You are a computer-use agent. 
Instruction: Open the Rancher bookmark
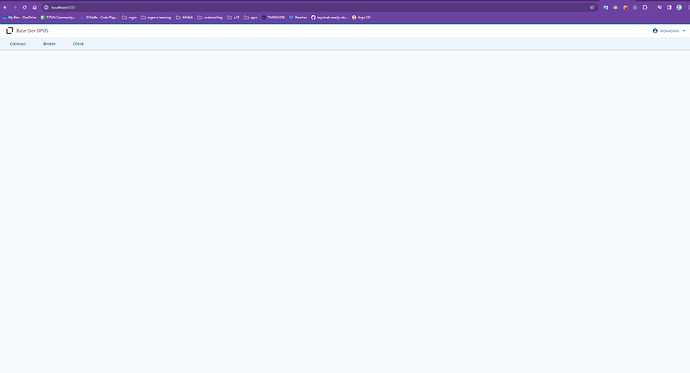(x=298, y=18)
